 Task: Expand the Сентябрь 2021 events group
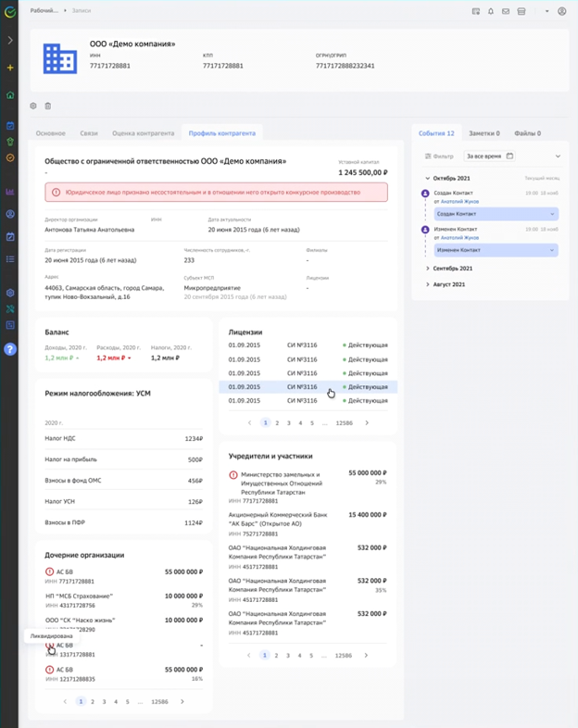click(x=428, y=269)
